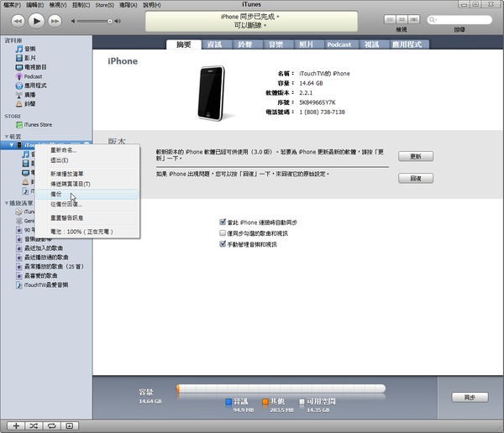Choose 備份 backup in context menu
The image size is (504, 433).
[87, 194]
